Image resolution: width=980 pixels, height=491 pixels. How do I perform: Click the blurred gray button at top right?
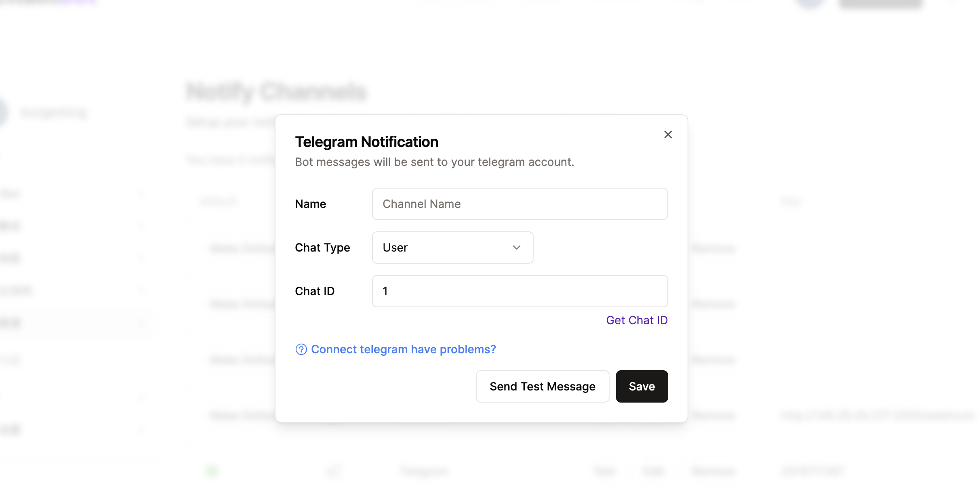coord(880,3)
